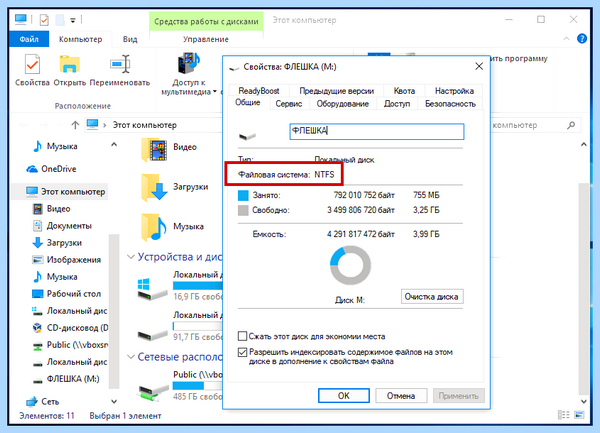Click the quick access properties checkmark icon
600x433 pixels.
click(x=44, y=20)
